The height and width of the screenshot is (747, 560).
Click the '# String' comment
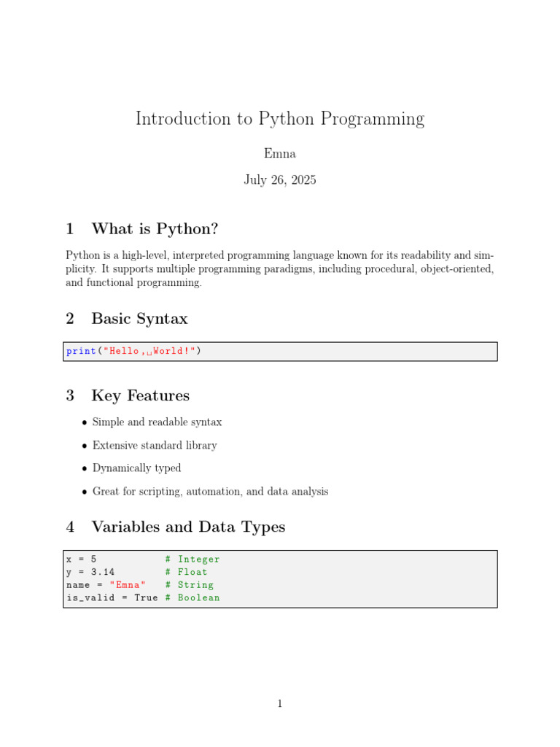click(x=189, y=585)
